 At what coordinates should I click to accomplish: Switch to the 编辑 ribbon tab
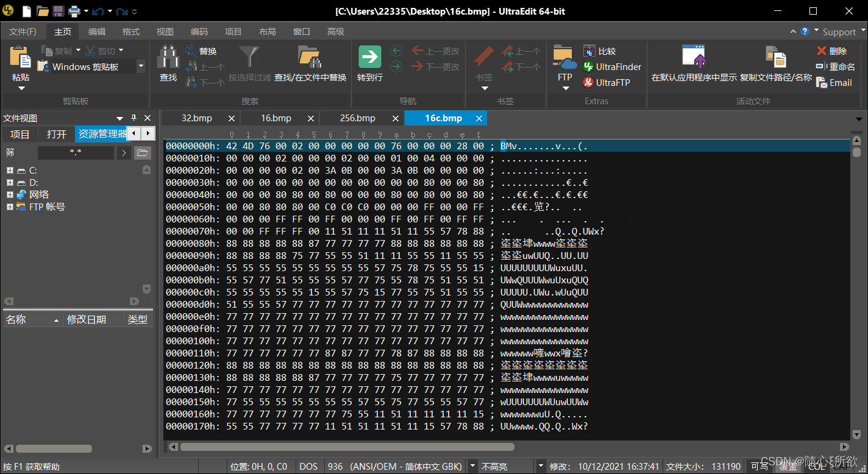tap(97, 32)
